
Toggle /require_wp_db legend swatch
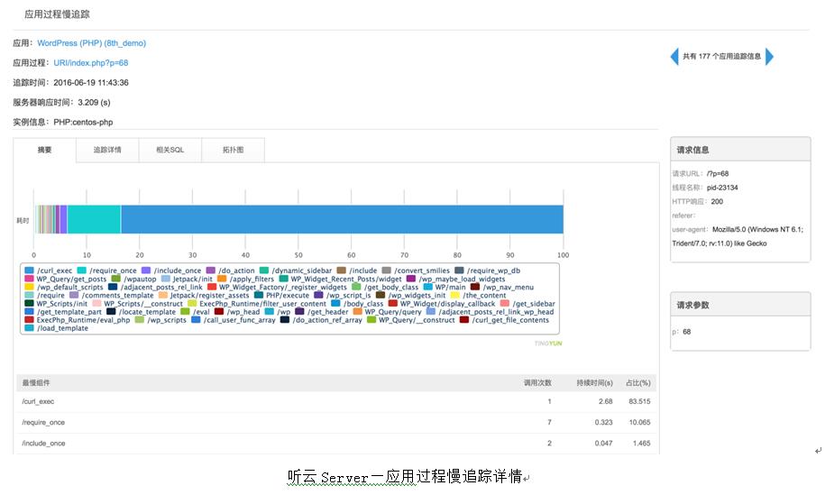(459, 270)
